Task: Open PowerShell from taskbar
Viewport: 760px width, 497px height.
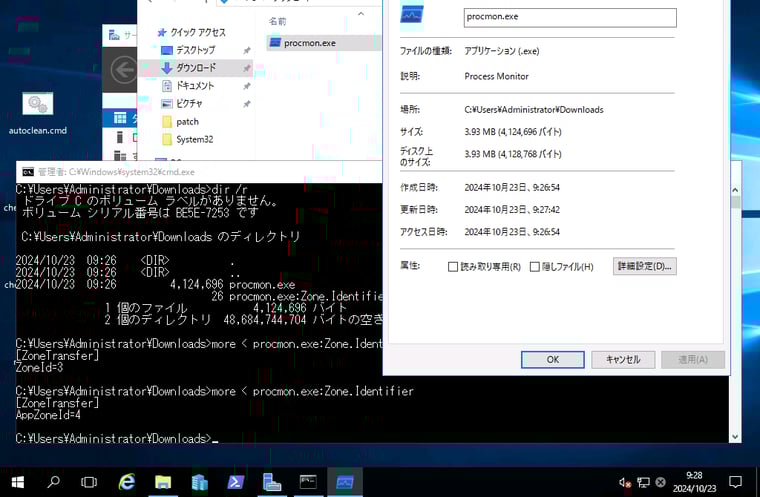Action: click(x=236, y=482)
